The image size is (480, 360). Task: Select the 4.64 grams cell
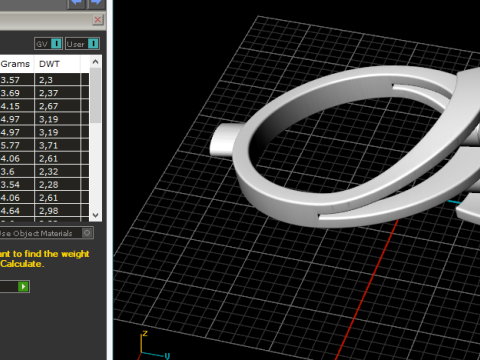(x=17, y=211)
